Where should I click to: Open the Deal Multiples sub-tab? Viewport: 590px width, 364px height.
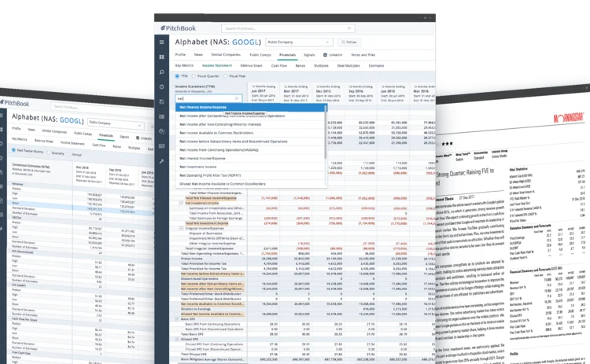pos(348,65)
